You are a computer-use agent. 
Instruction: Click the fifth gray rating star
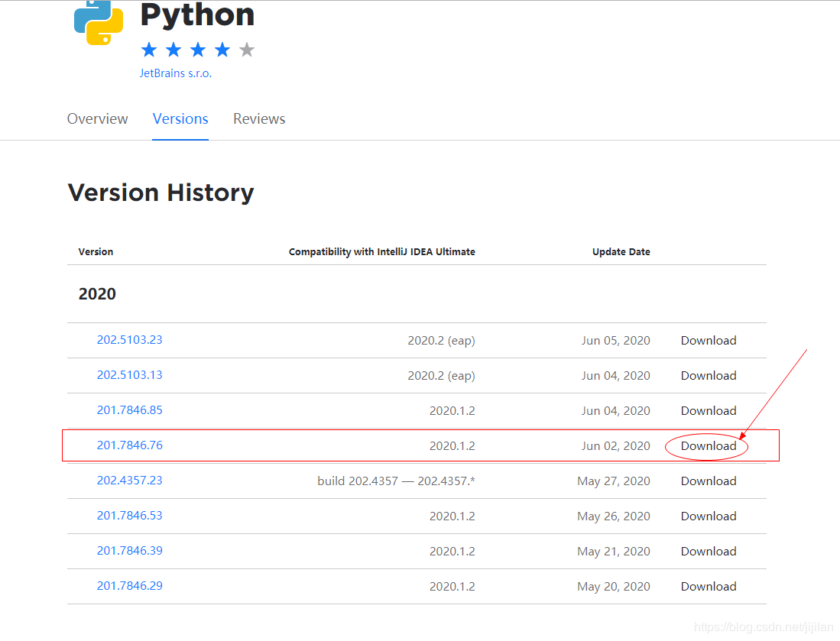tap(246, 50)
